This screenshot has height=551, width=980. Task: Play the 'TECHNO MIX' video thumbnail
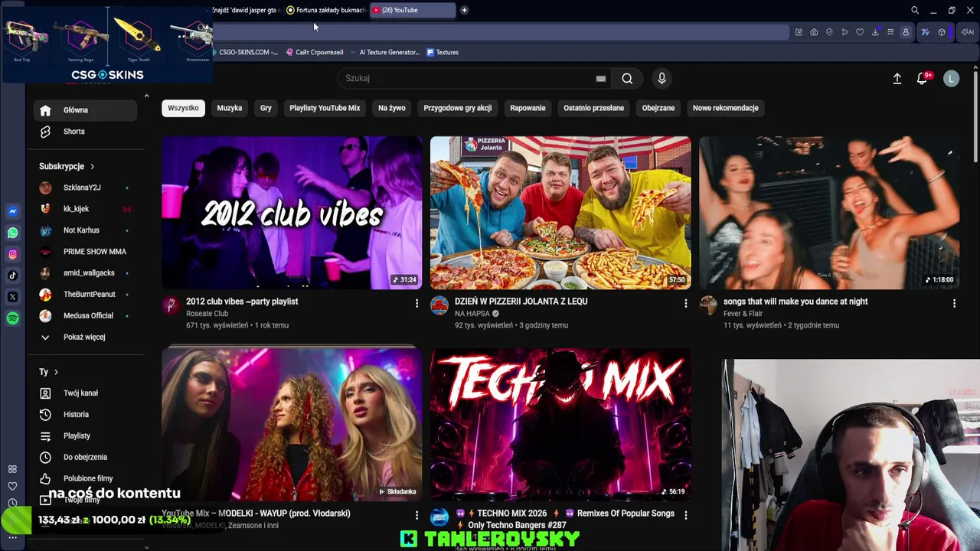[560, 425]
